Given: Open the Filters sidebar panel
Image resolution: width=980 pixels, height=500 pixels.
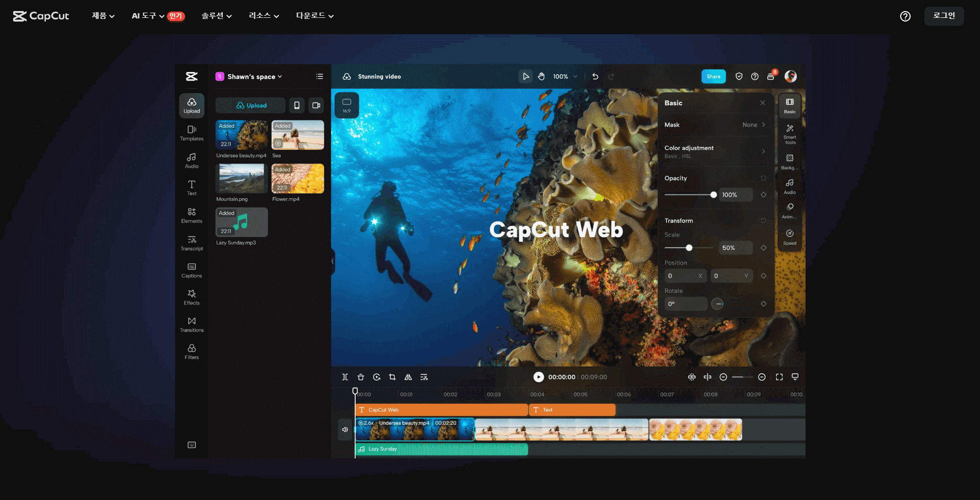Looking at the screenshot, I should coord(192,352).
